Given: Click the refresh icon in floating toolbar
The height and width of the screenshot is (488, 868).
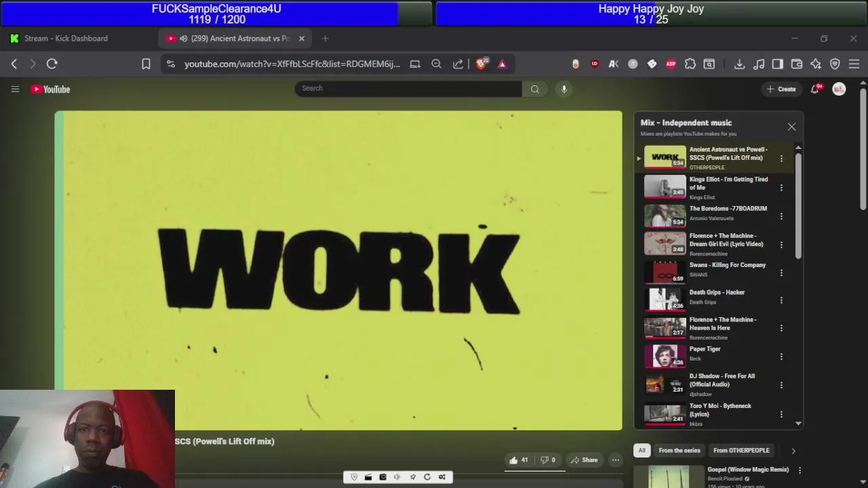Looking at the screenshot, I should tap(427, 477).
